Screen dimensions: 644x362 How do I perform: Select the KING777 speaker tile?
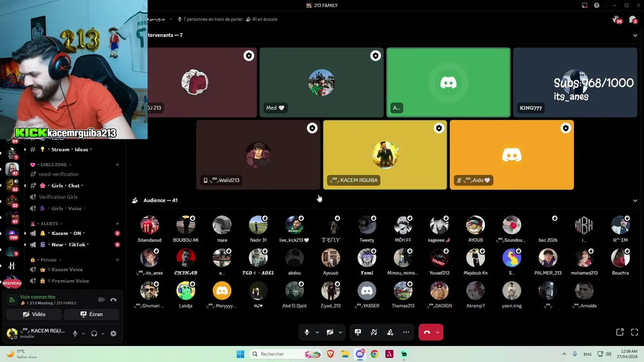[575, 82]
